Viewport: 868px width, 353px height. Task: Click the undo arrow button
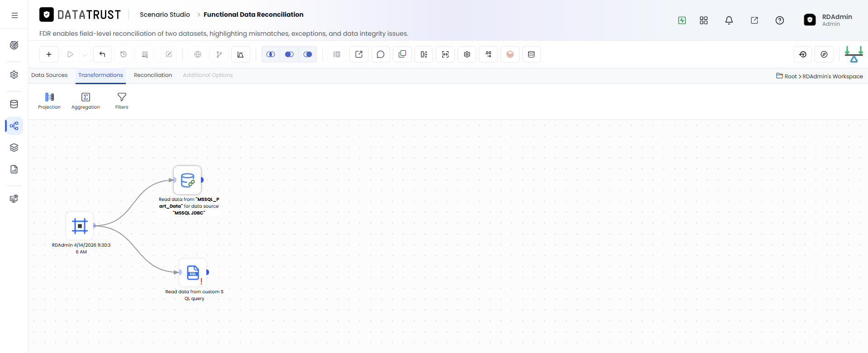click(102, 54)
